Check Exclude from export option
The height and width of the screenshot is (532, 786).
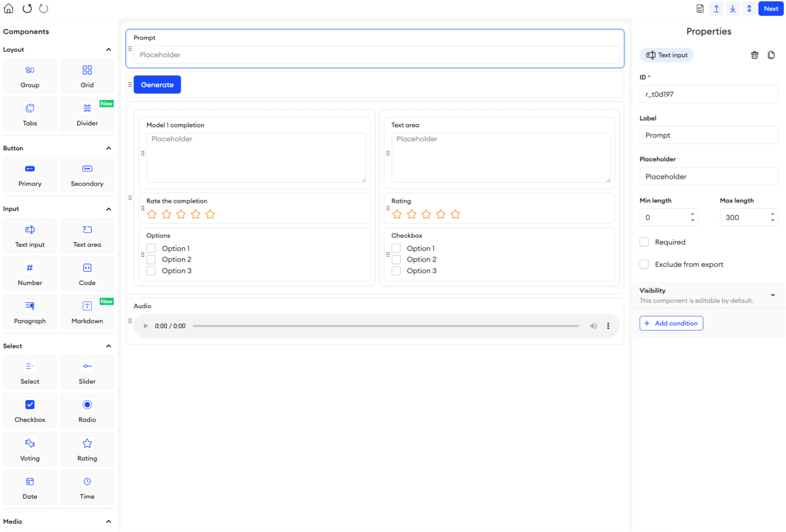pos(644,264)
